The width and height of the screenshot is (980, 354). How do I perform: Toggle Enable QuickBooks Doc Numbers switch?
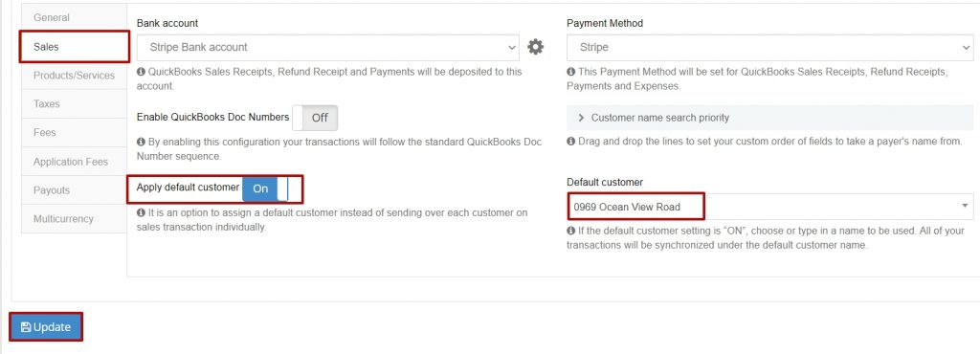pos(315,118)
